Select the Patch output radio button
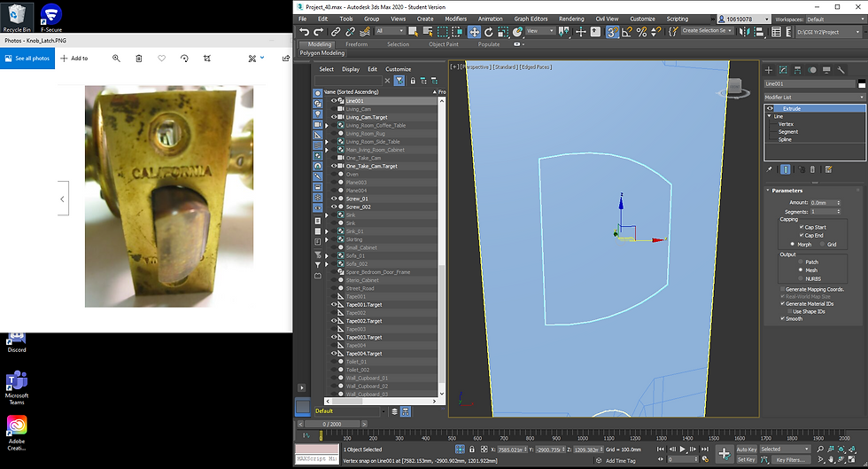The image size is (868, 469). point(800,262)
